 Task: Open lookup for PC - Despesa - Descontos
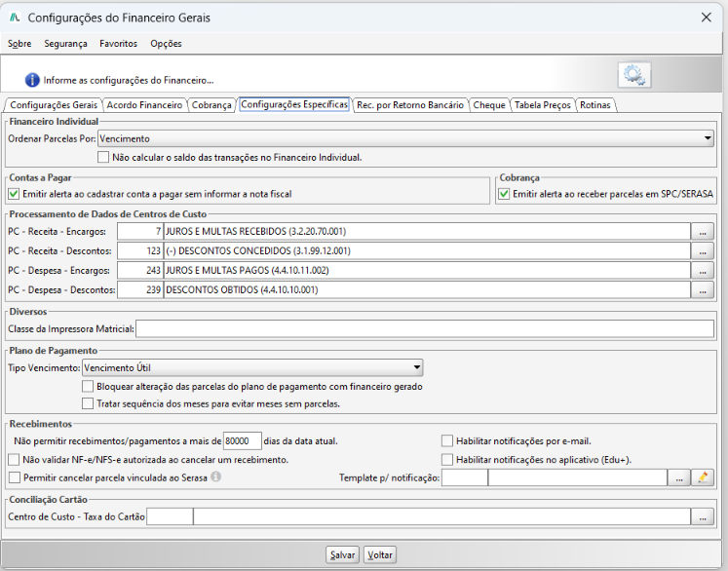point(703,289)
